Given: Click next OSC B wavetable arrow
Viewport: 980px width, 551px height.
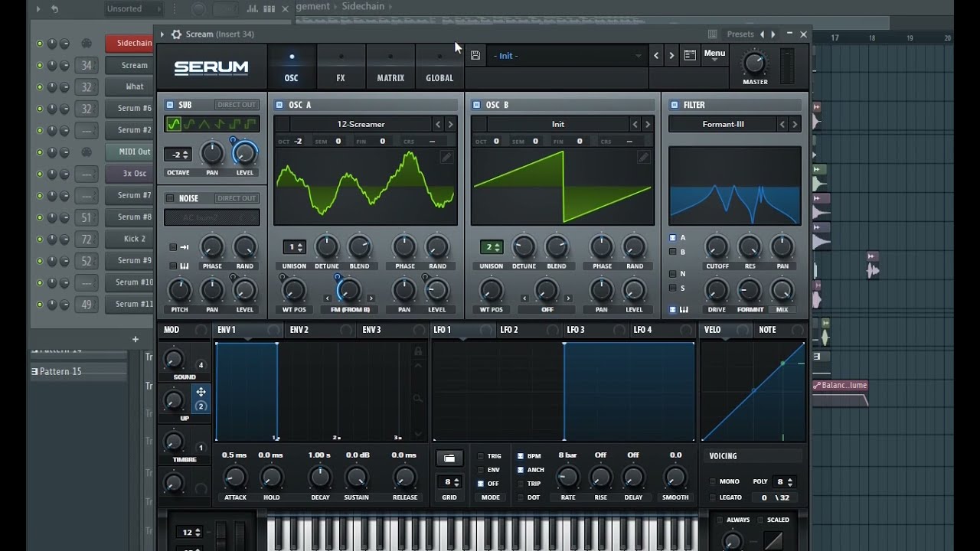Looking at the screenshot, I should coord(648,124).
